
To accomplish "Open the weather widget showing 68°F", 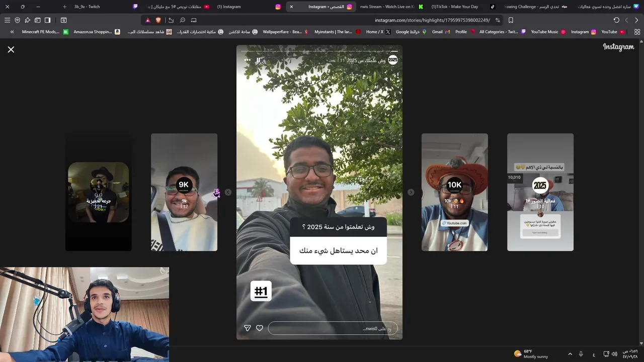I will (531, 354).
